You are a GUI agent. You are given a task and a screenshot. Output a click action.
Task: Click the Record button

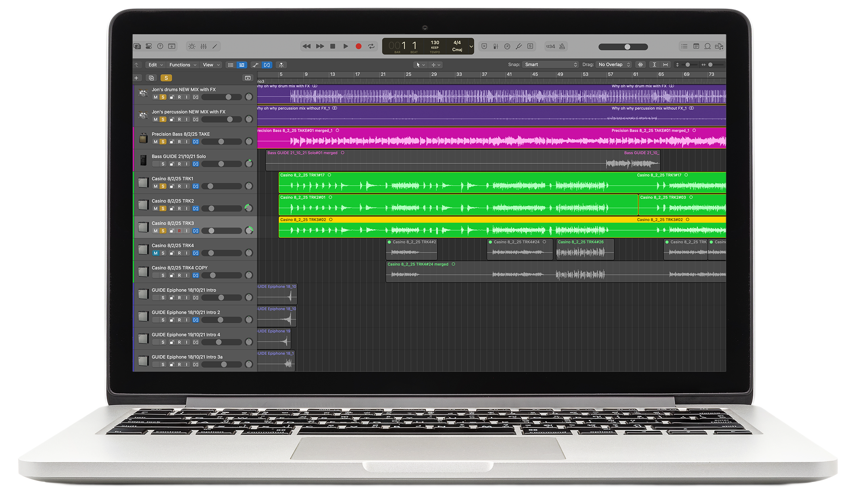click(358, 46)
